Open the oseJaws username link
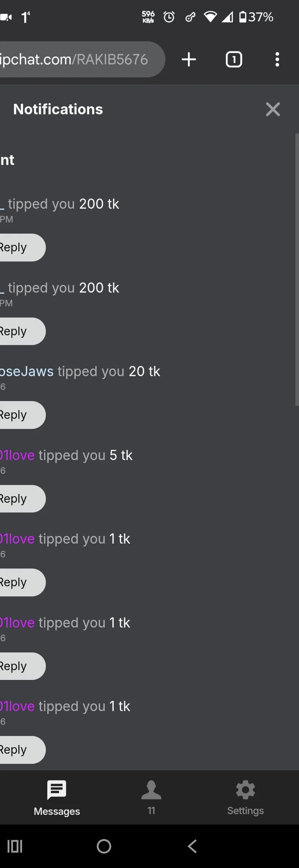 click(x=27, y=371)
